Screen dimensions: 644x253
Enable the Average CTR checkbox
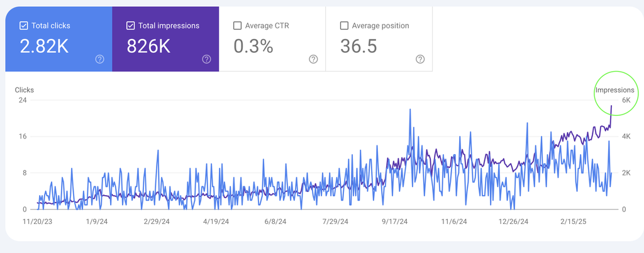[x=237, y=25]
